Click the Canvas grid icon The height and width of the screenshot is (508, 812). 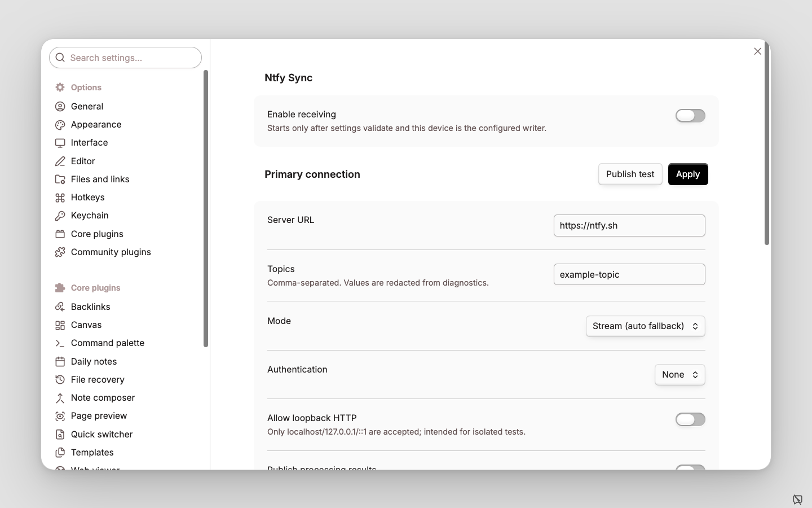pos(60,325)
